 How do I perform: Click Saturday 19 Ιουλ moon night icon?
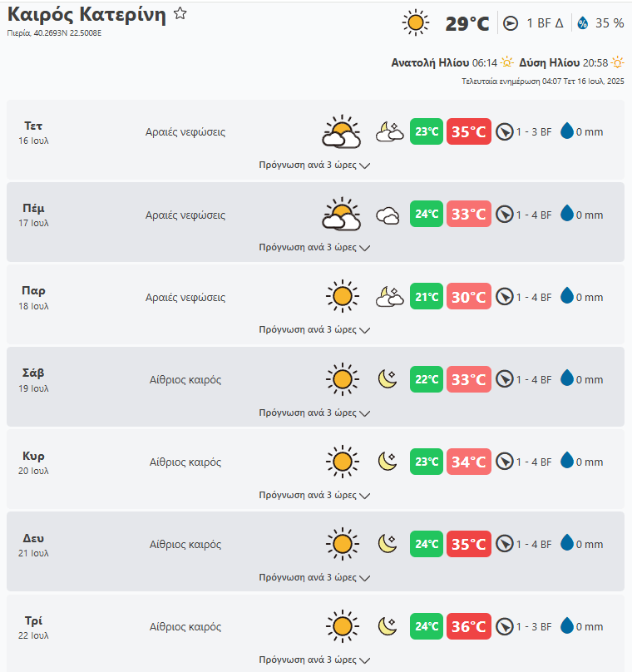388,379
